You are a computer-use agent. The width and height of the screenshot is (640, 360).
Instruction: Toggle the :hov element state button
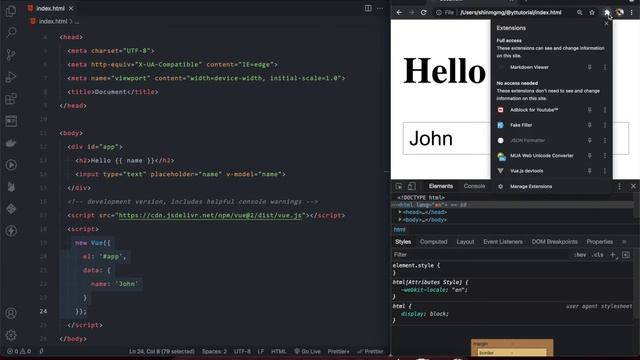point(580,255)
